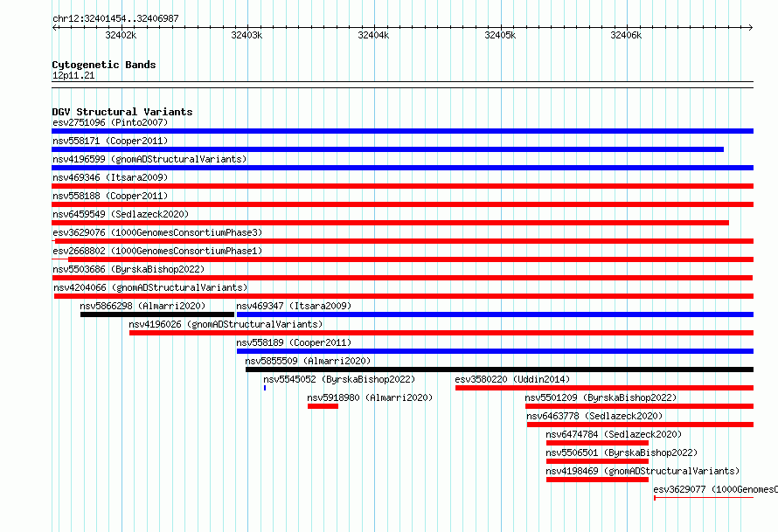
Task: Open nsv4196026 (gnomADStructuralVariants) label
Action: [x=226, y=324]
